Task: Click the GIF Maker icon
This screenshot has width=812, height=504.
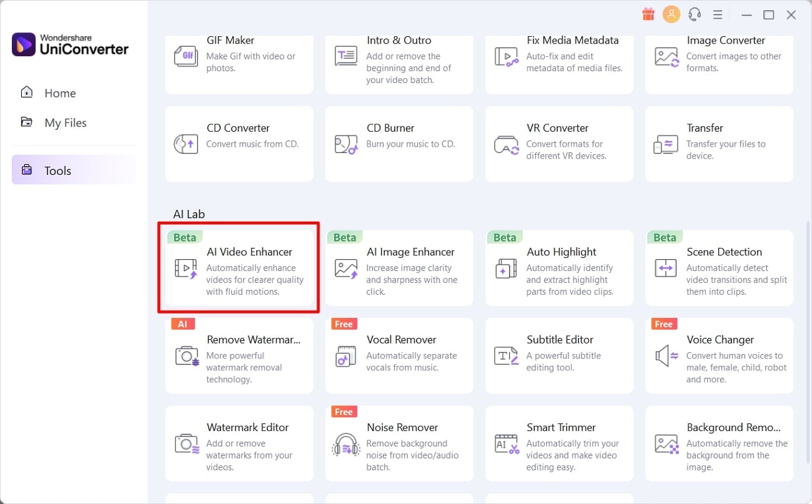Action: coord(186,56)
